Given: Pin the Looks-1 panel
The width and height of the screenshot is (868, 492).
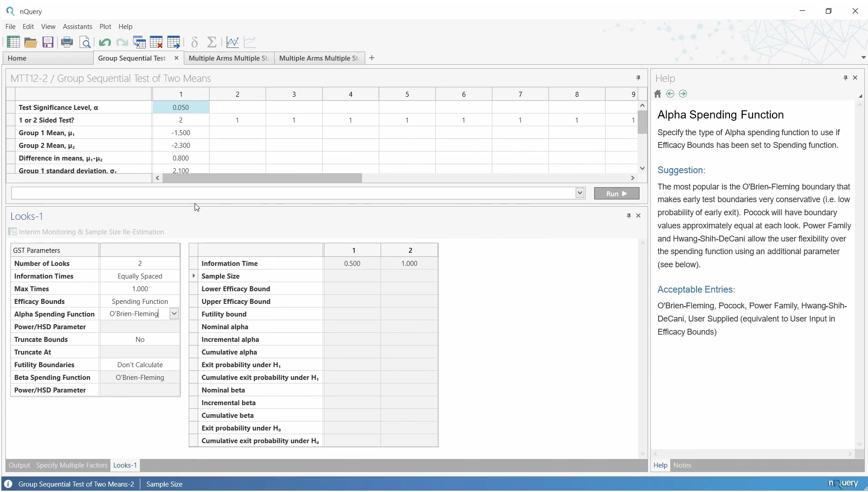Looking at the screenshot, I should (629, 216).
